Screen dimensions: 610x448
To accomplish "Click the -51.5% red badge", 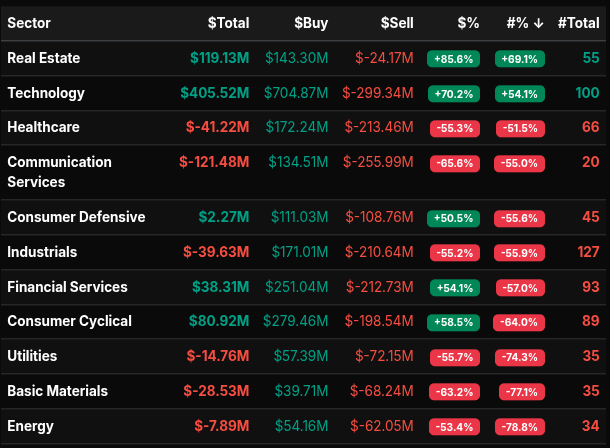I will (x=520, y=128).
